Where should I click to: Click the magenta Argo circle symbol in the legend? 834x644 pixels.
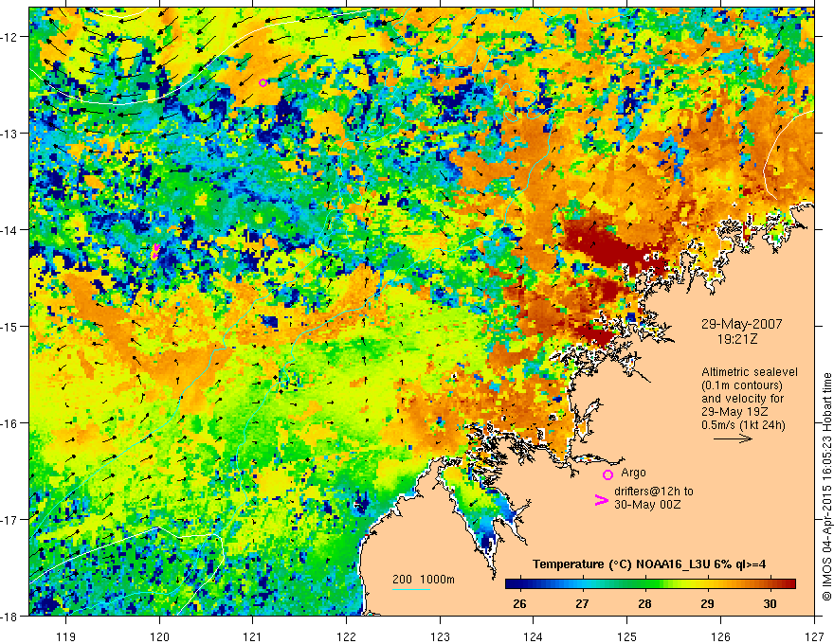607,474
